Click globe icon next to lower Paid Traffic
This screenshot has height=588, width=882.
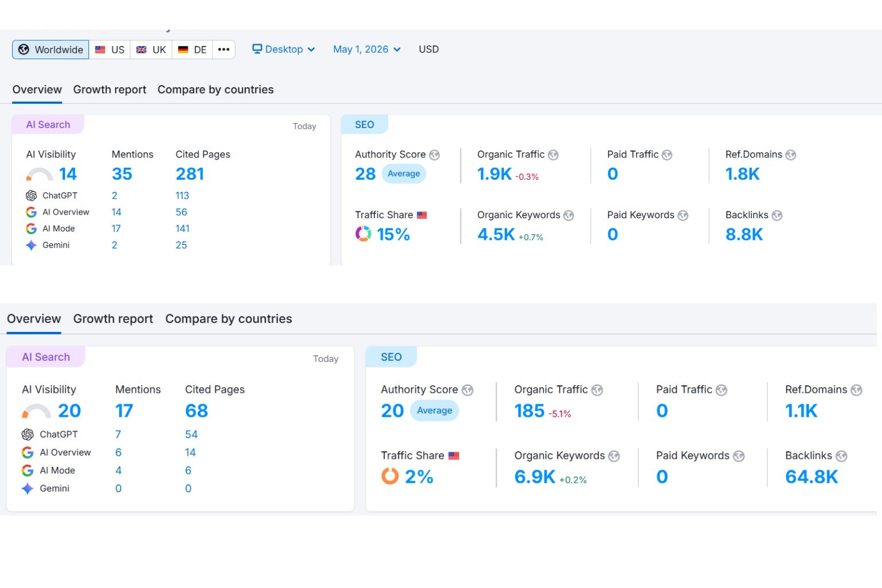722,390
